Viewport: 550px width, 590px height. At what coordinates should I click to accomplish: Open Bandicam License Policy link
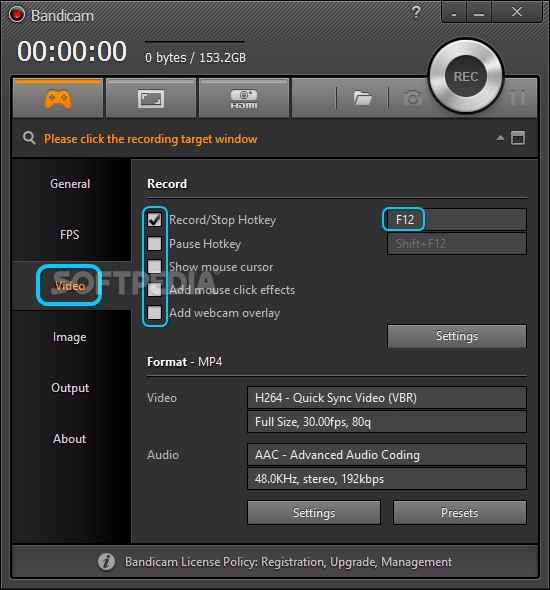tap(288, 562)
